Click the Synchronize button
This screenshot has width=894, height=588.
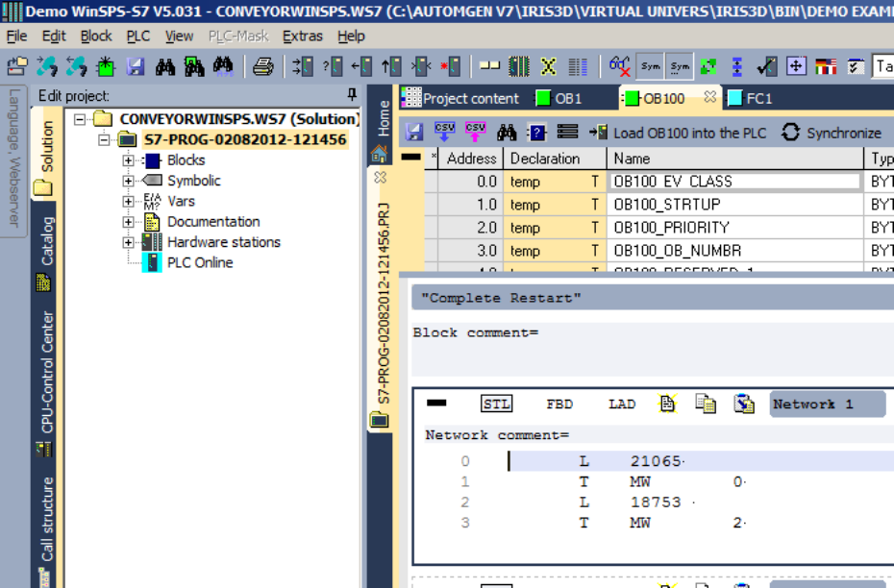point(832,133)
